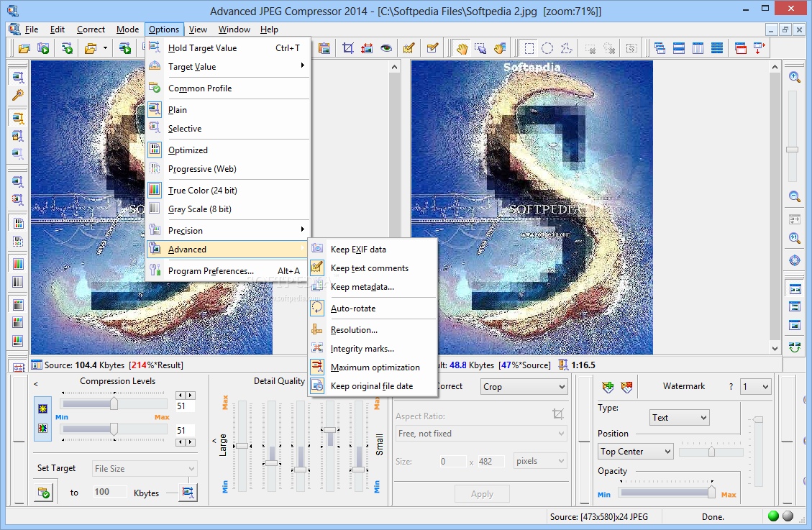Open the Crop dropdown in Correct panel
Screen dimensions: 812x530
click(x=524, y=387)
